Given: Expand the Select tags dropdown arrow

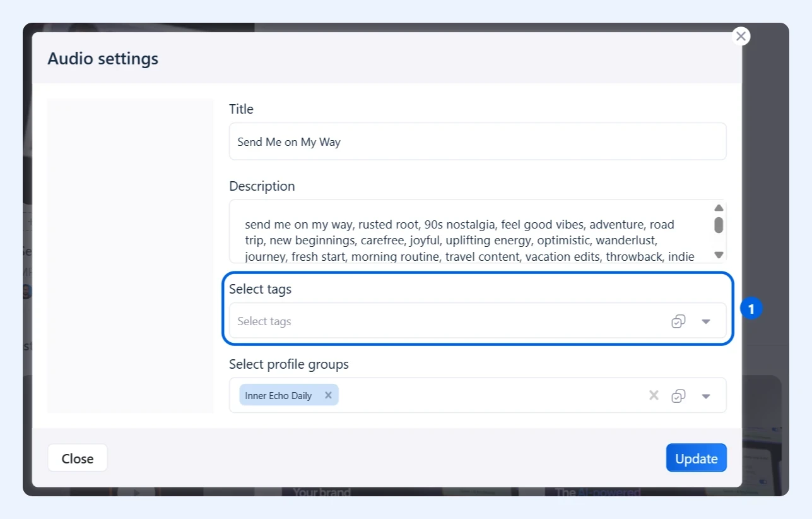Looking at the screenshot, I should (x=706, y=321).
